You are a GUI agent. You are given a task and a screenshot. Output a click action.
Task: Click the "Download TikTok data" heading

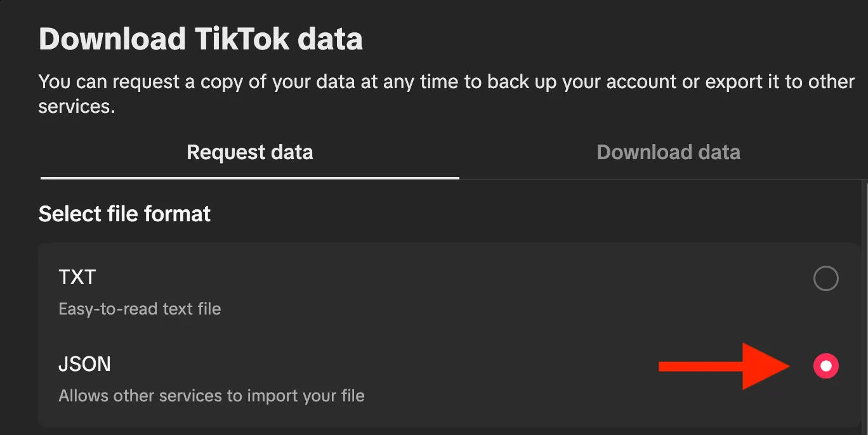point(201,39)
